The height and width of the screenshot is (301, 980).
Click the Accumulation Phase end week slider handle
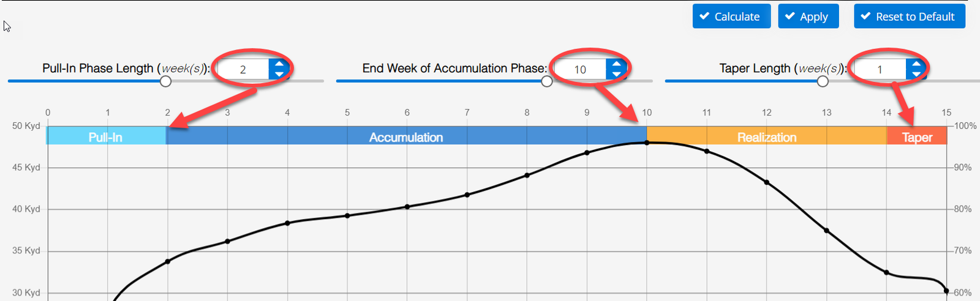click(x=547, y=81)
